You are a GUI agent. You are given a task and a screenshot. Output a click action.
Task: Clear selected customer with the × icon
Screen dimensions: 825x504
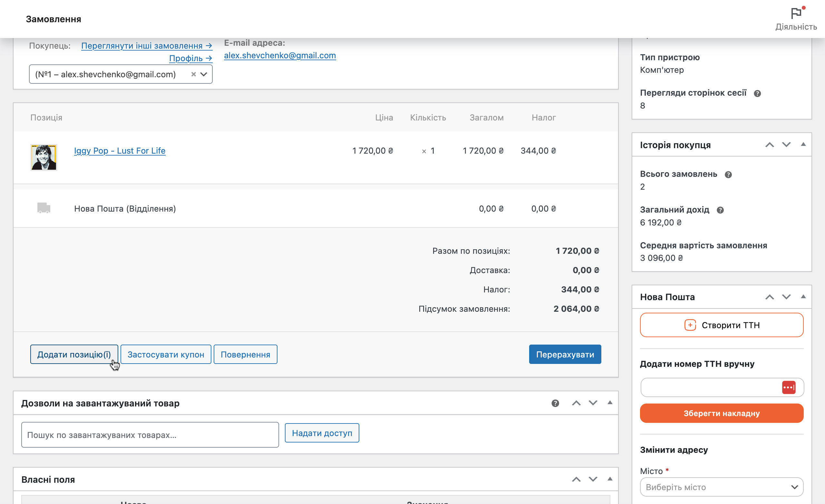193,74
